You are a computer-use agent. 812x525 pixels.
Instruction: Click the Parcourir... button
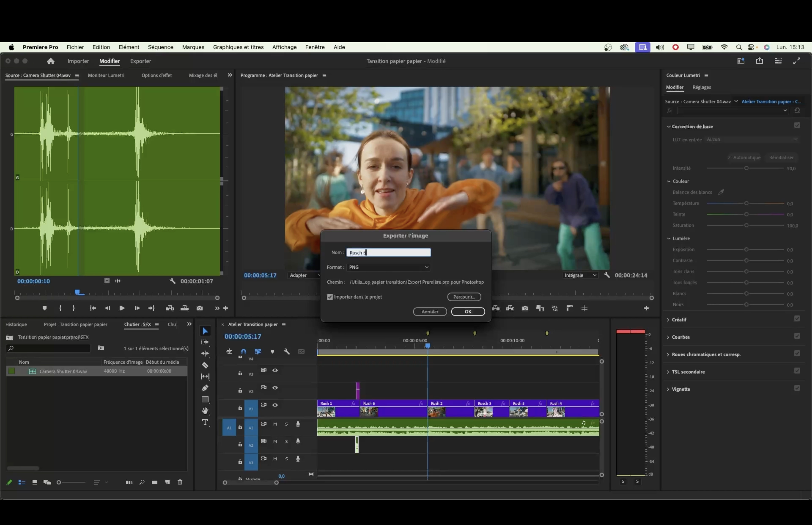point(464,297)
